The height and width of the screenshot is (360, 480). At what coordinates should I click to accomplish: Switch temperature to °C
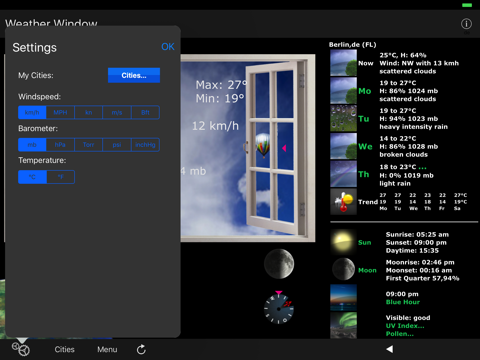32,177
